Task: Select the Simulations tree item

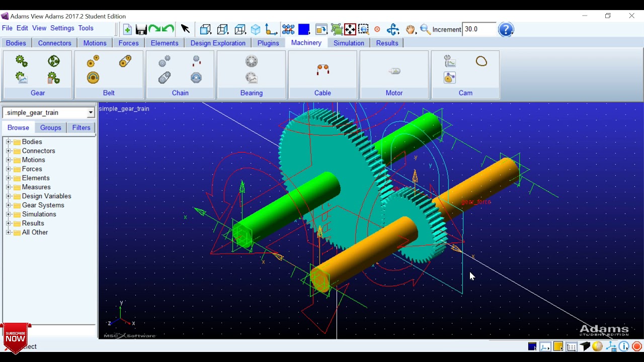Action: click(x=39, y=214)
